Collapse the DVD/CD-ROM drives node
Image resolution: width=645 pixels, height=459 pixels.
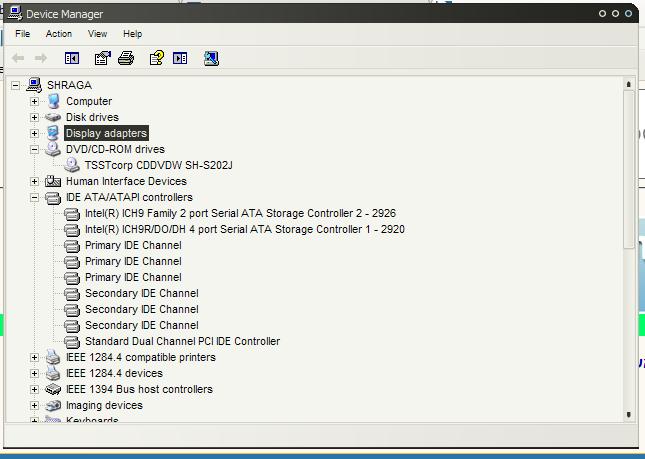(35, 149)
